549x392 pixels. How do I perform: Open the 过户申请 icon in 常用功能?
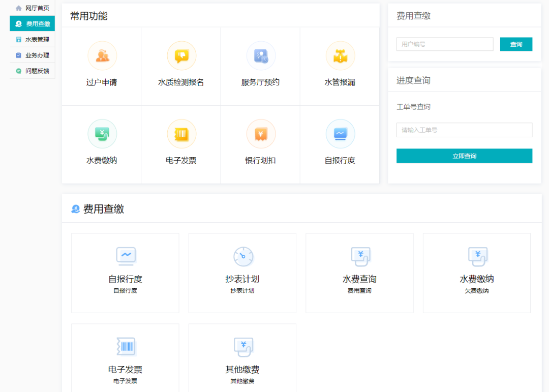[102, 56]
